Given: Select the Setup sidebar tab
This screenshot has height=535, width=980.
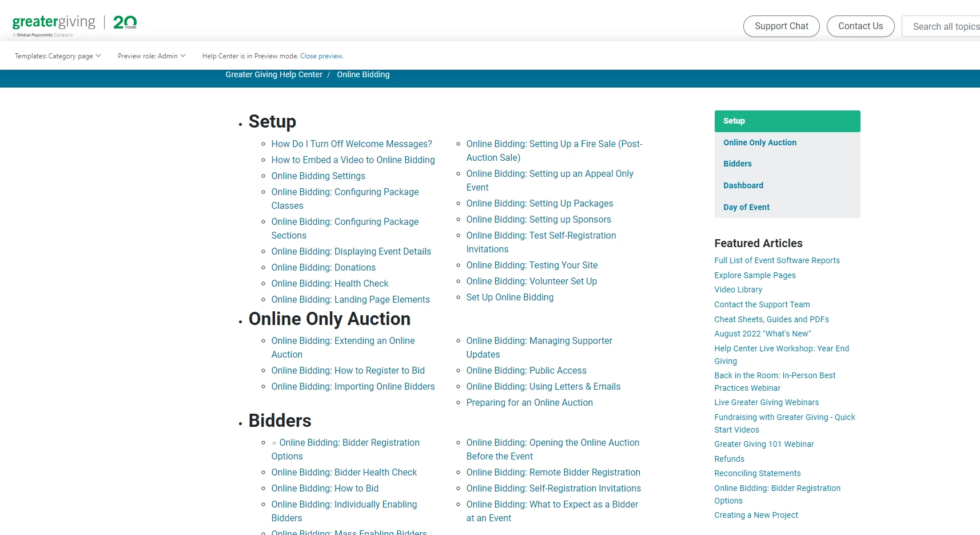Looking at the screenshot, I should [787, 121].
